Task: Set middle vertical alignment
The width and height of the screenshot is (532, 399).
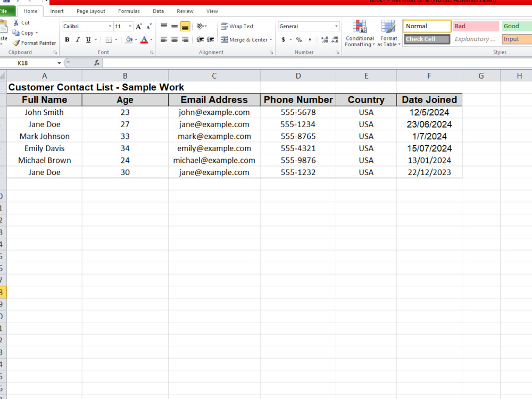Action: 174,26
